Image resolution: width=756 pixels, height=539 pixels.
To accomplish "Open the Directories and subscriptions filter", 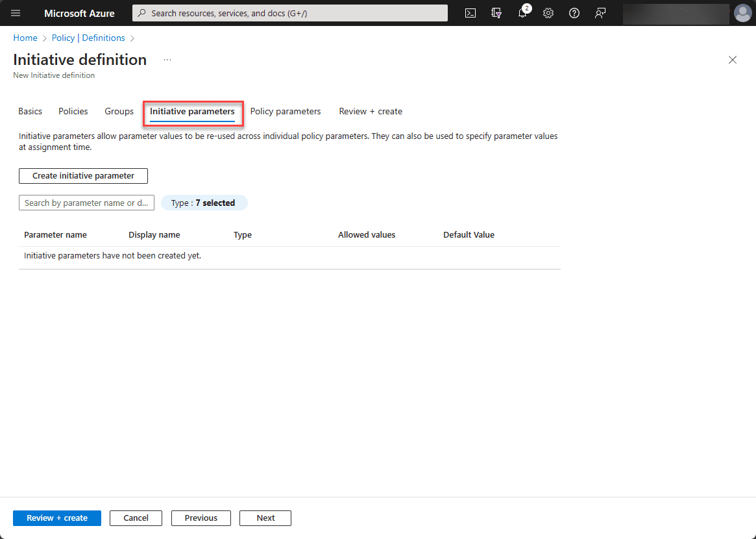I will (x=496, y=13).
